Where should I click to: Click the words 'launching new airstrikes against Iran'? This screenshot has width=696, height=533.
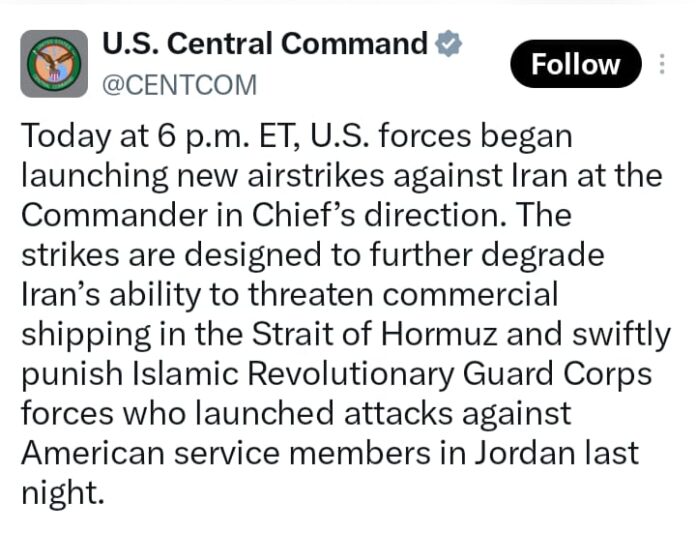click(294, 176)
